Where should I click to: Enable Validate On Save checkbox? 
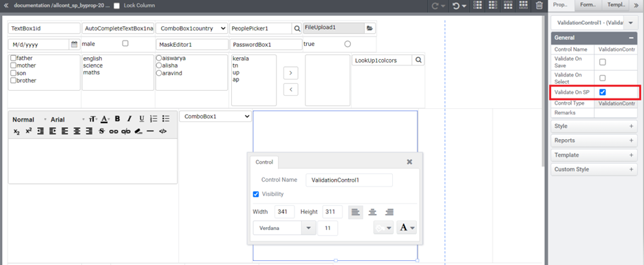(603, 62)
